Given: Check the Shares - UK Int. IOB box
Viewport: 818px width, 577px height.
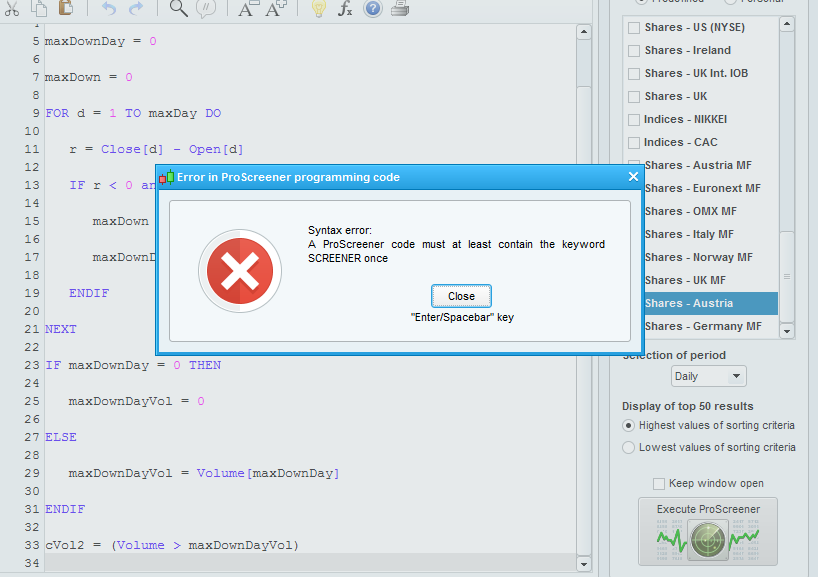Looking at the screenshot, I should point(634,74).
